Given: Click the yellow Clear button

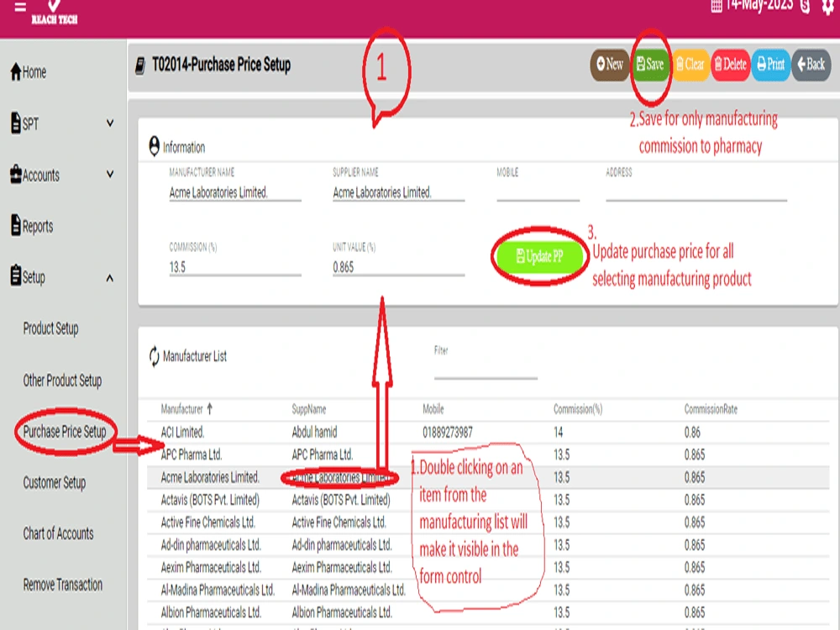Looking at the screenshot, I should point(690,65).
